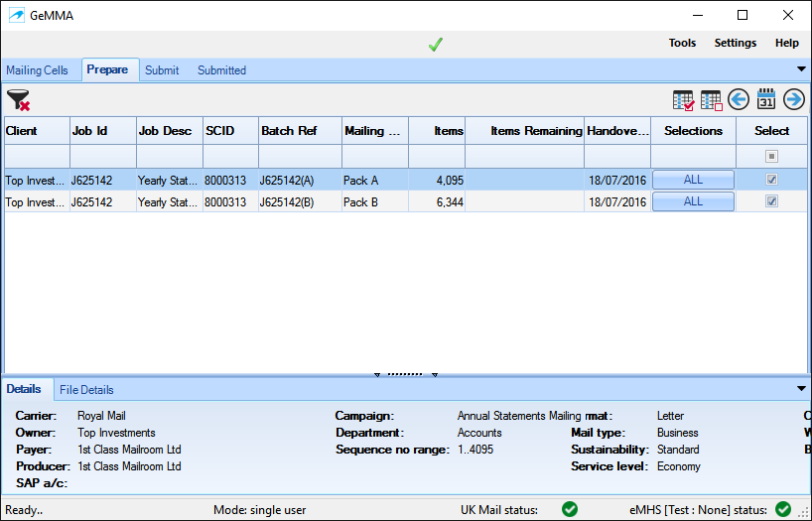
Task: Switch to the Mailing Cells tab
Action: pyautogui.click(x=38, y=70)
